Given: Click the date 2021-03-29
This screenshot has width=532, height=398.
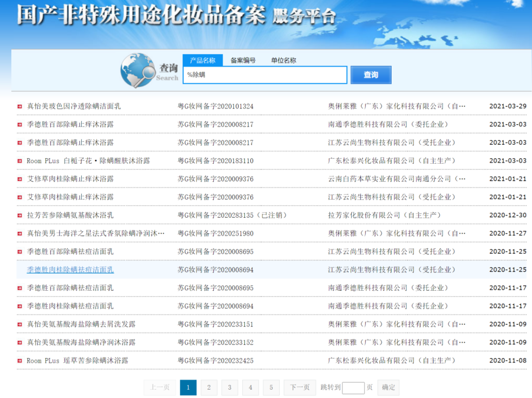Looking at the screenshot, I should click(x=507, y=106).
